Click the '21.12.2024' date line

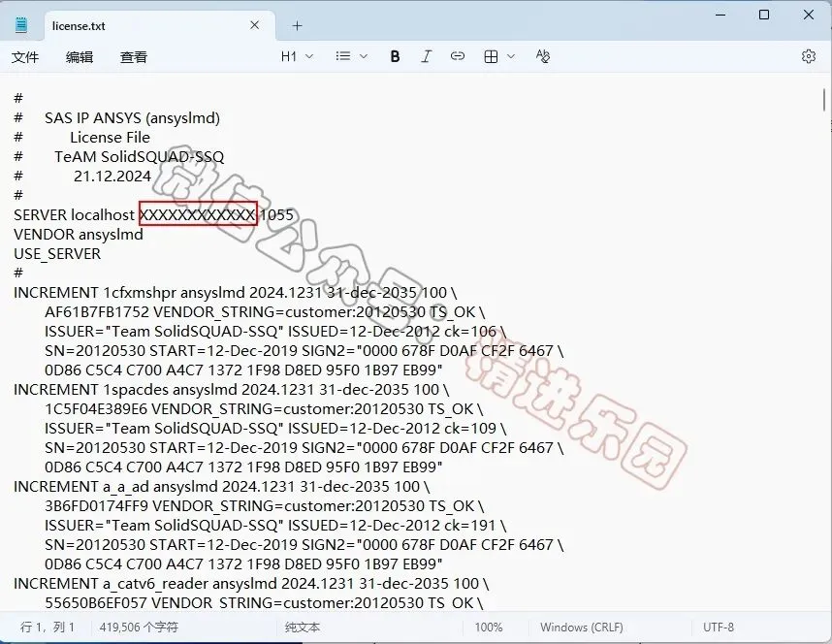coord(112,177)
